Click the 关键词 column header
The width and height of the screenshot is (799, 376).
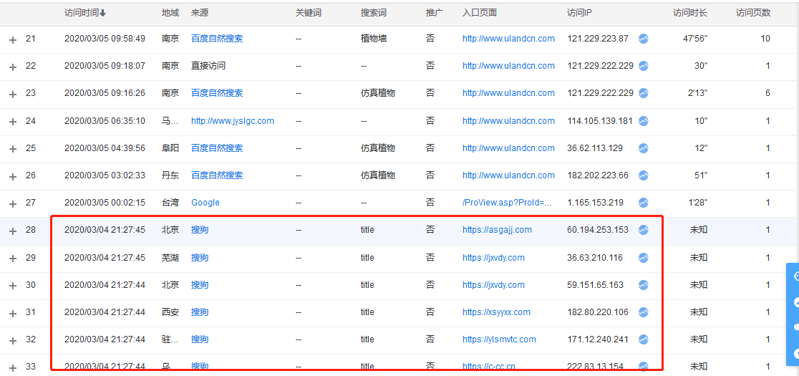pos(308,13)
